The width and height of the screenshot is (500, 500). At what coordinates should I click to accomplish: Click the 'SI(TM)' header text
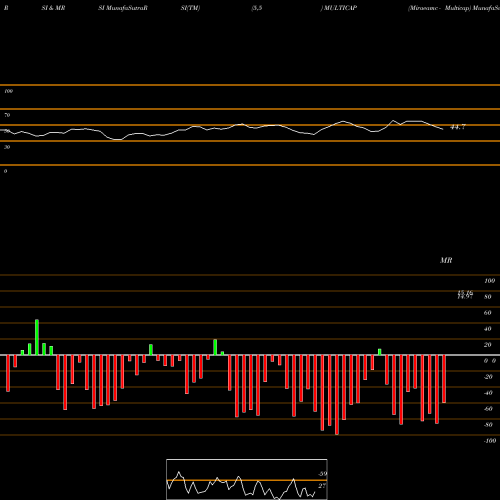click(190, 8)
